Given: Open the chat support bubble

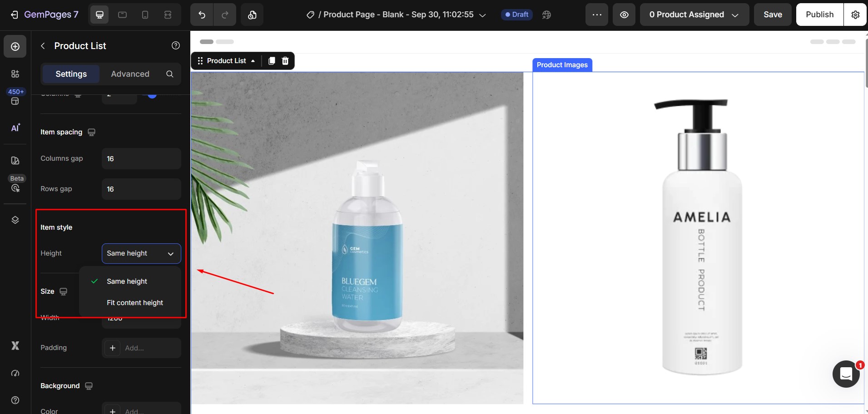Looking at the screenshot, I should tap(846, 374).
